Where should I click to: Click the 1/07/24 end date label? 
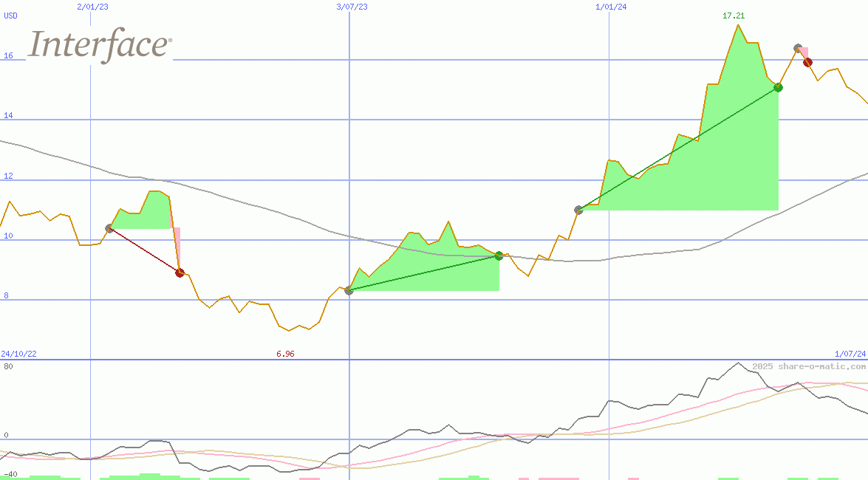click(850, 354)
